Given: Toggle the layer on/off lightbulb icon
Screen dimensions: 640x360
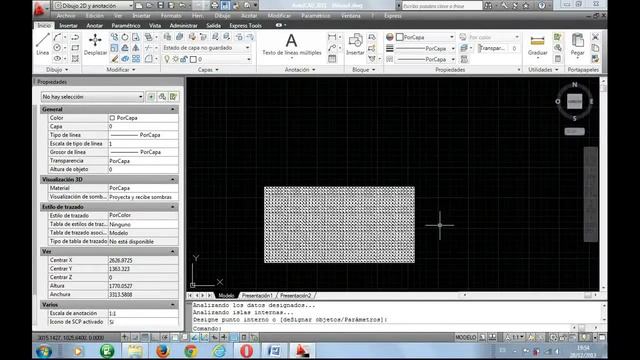Looking at the screenshot, I should pyautogui.click(x=167, y=59).
